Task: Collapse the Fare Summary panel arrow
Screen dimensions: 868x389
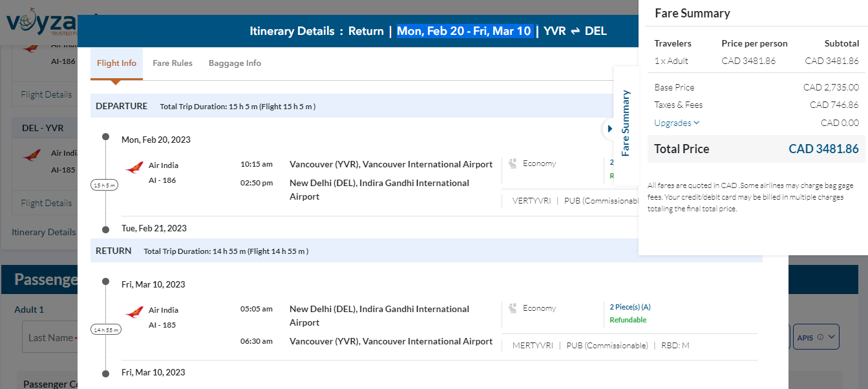Action: [609, 129]
